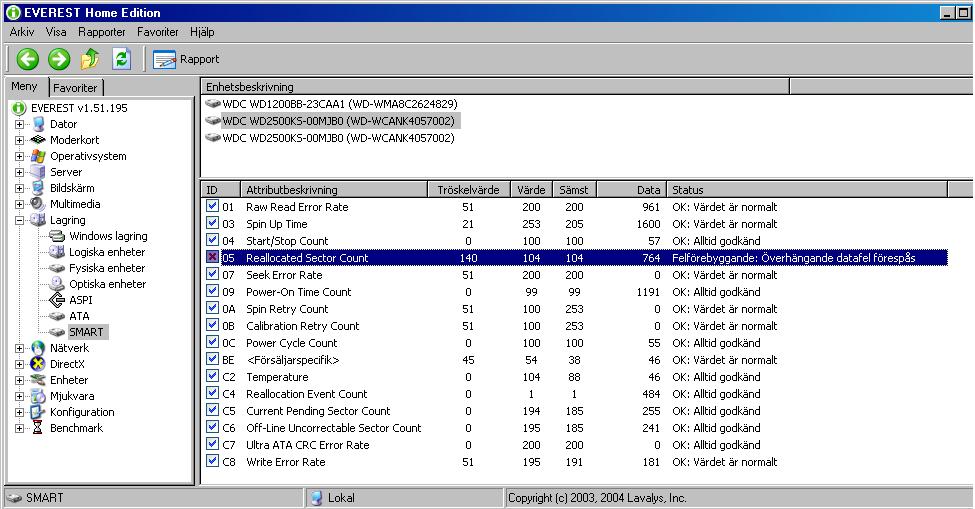Toggle checkbox for Ultra ATA CRC Error Rate
Screen dimensions: 975x509
click(x=213, y=444)
